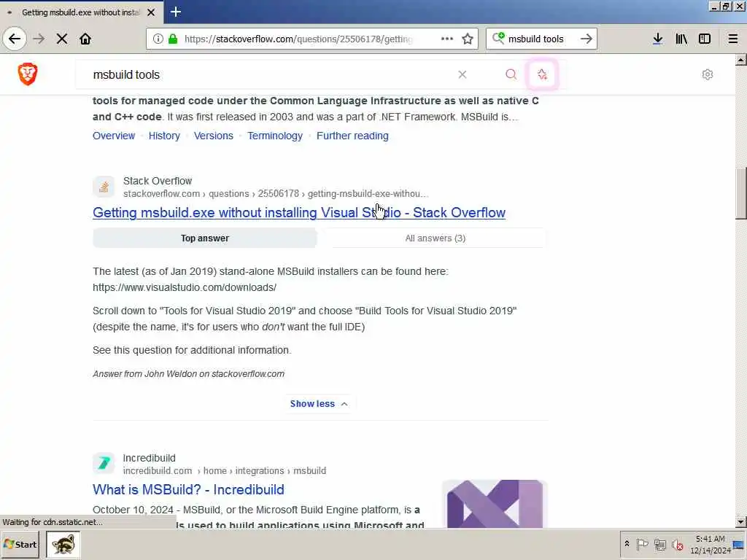Open Brave search settings gear
The image size is (747, 560).
coord(708,74)
